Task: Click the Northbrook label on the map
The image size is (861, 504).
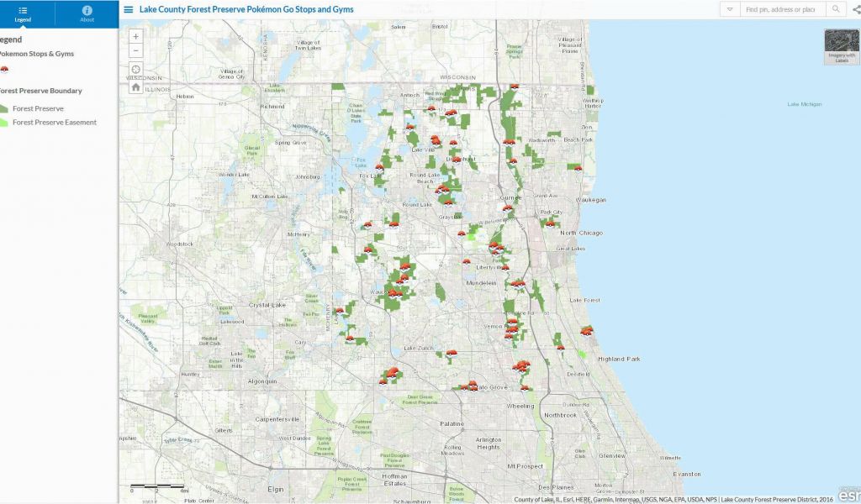Action: [560, 415]
